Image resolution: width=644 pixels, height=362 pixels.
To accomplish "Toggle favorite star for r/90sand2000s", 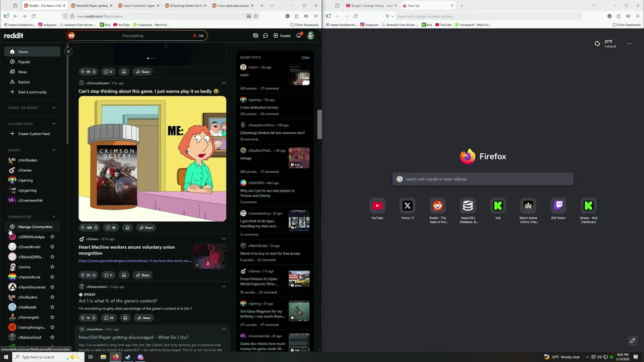I will [x=52, y=257].
